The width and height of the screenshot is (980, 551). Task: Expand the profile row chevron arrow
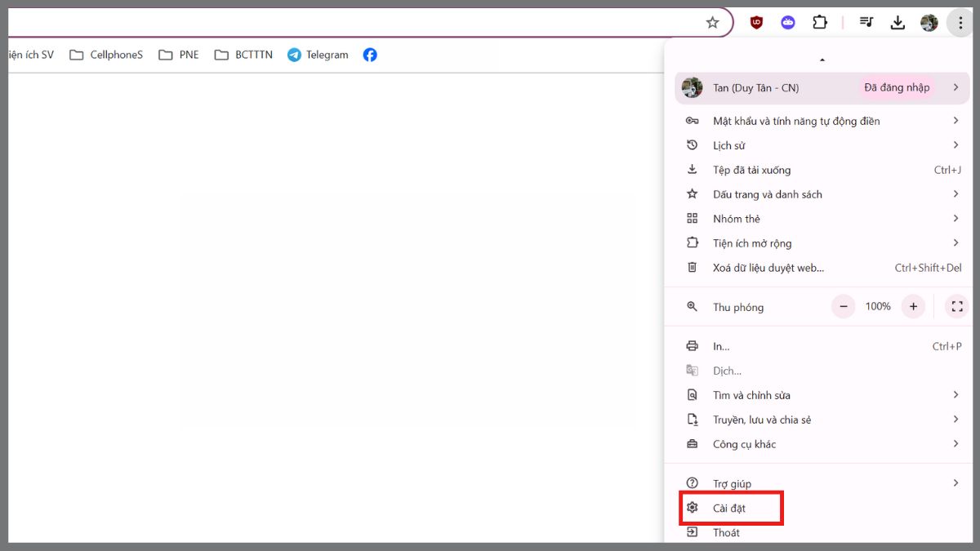(955, 87)
